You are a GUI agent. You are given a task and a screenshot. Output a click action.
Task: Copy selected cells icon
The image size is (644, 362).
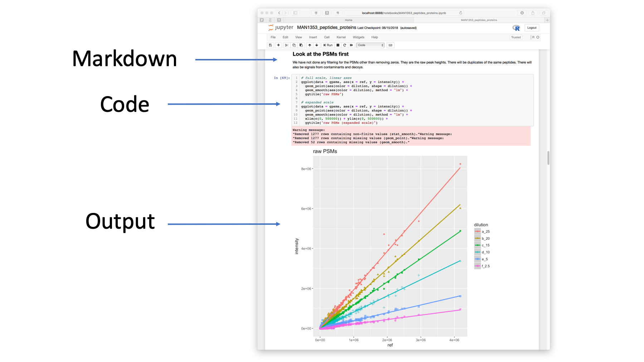pos(294,45)
